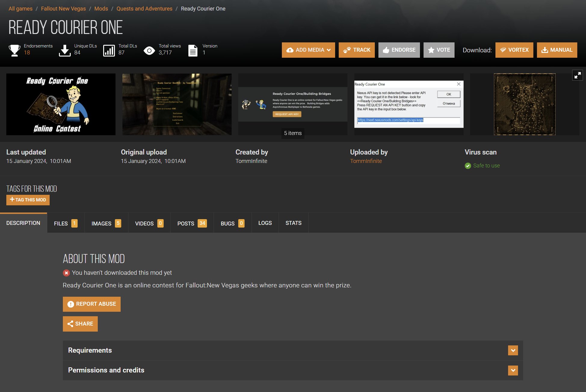The width and height of the screenshot is (586, 392).
Task: Open the dark room terminal screenshot thumbnail
Action: pyautogui.click(x=177, y=104)
